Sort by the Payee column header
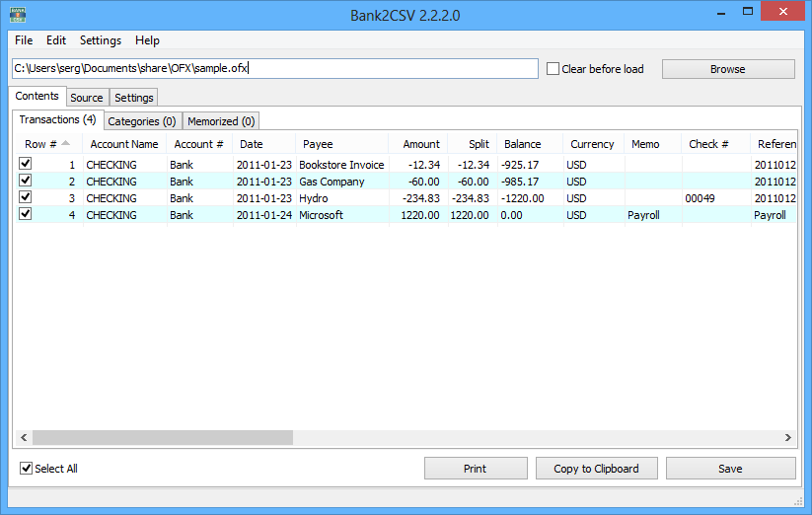 click(341, 144)
